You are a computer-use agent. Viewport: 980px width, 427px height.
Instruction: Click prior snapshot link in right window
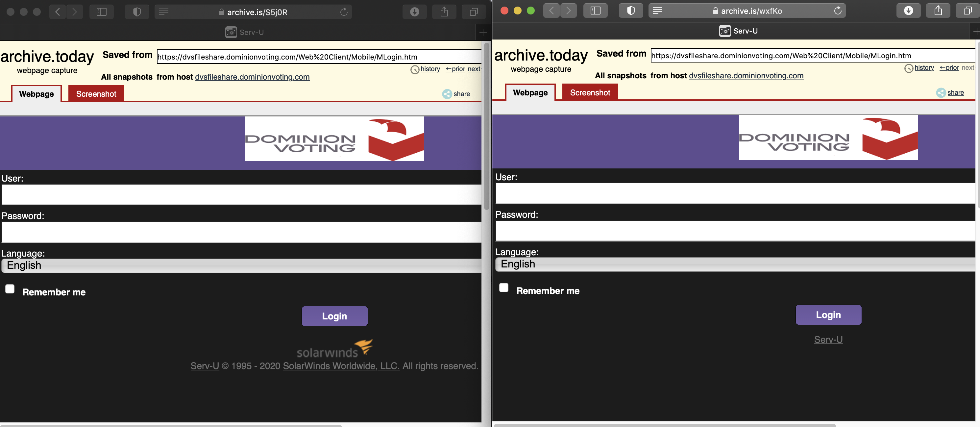pos(949,68)
